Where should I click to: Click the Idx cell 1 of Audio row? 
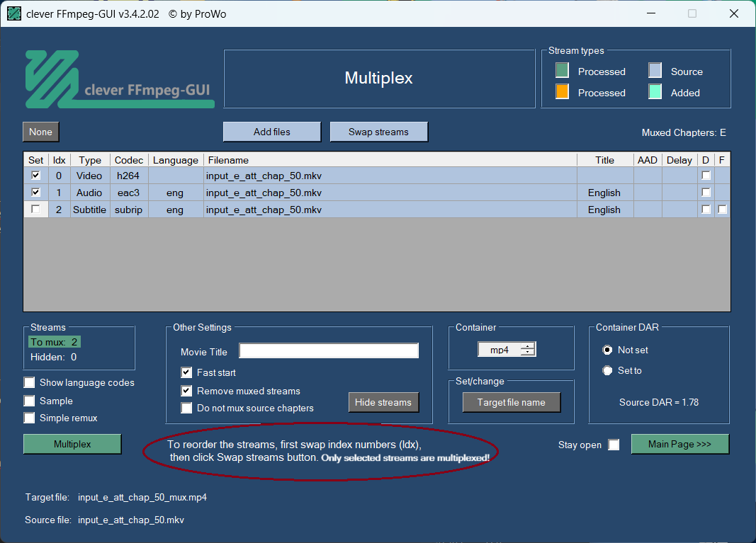click(59, 193)
